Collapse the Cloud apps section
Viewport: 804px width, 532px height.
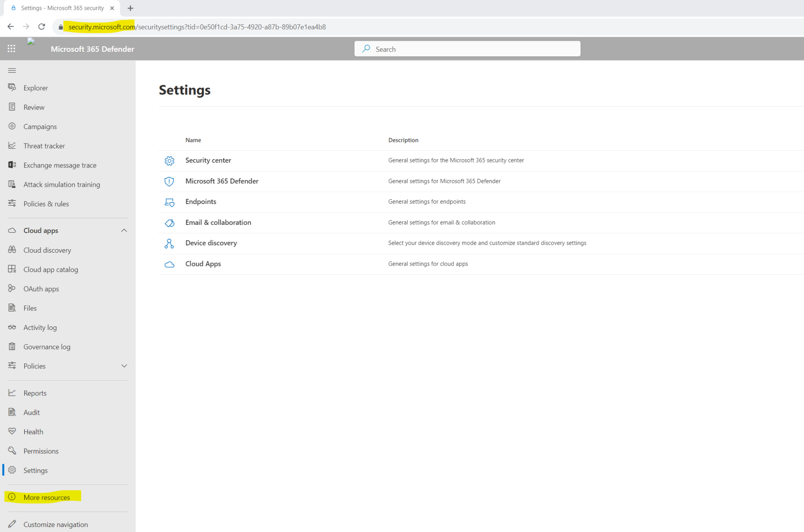tap(124, 230)
